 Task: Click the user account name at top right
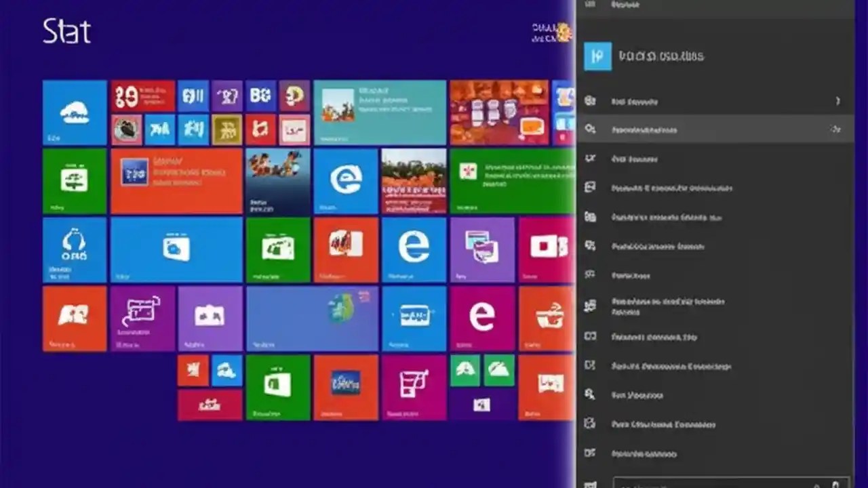(x=546, y=33)
